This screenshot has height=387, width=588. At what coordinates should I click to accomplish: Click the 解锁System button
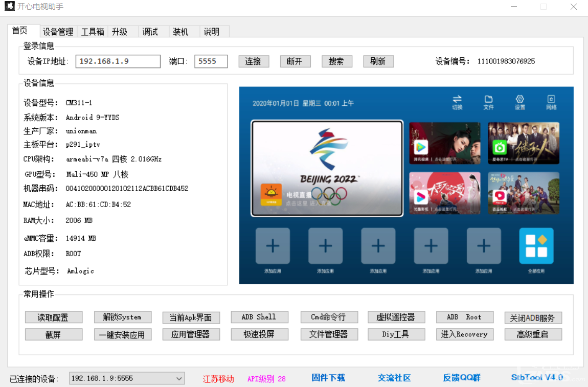123,317
